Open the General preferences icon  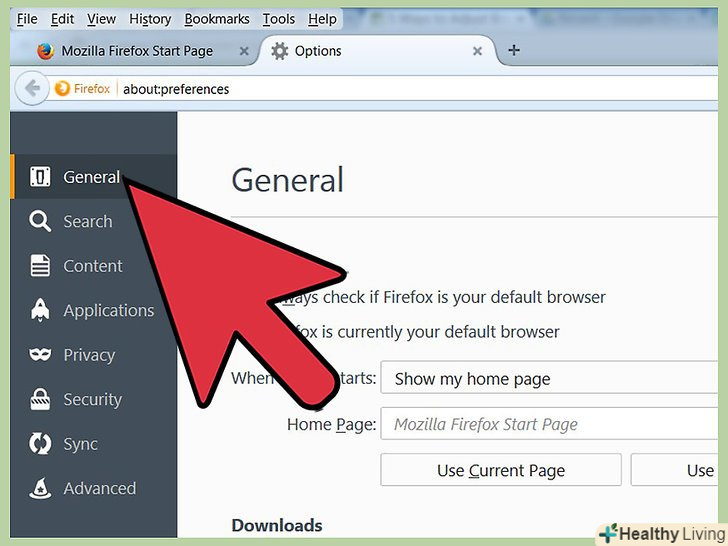point(40,176)
